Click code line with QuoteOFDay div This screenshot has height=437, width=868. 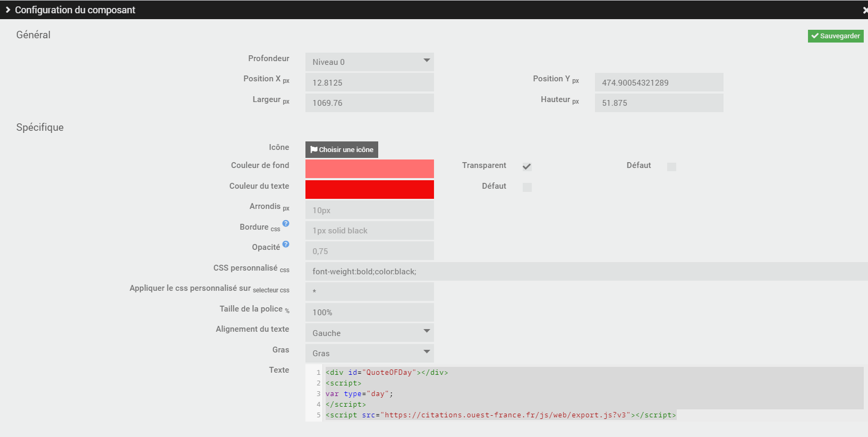(387, 372)
